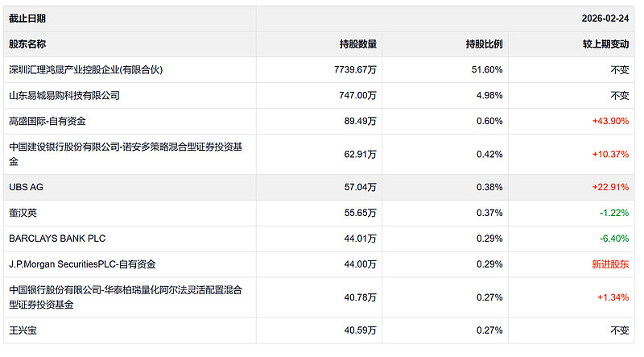This screenshot has height=357, width=644.
Task: Click the 截止日期 header cell
Action: click(28, 19)
